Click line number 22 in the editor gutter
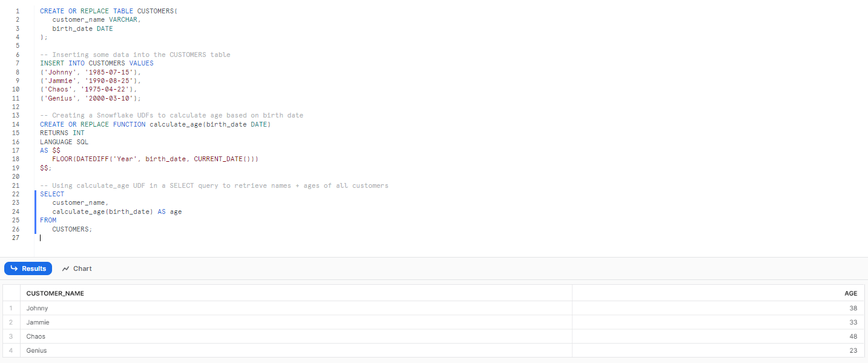The image size is (868, 363). click(16, 194)
